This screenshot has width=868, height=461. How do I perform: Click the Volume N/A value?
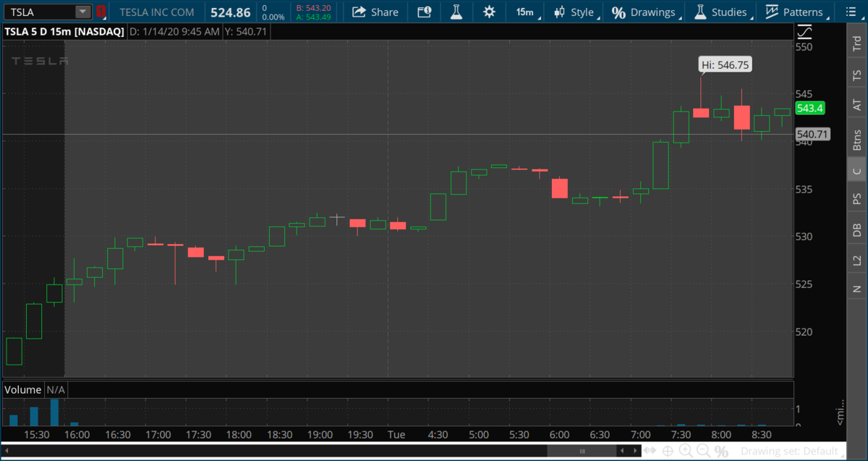pyautogui.click(x=56, y=389)
